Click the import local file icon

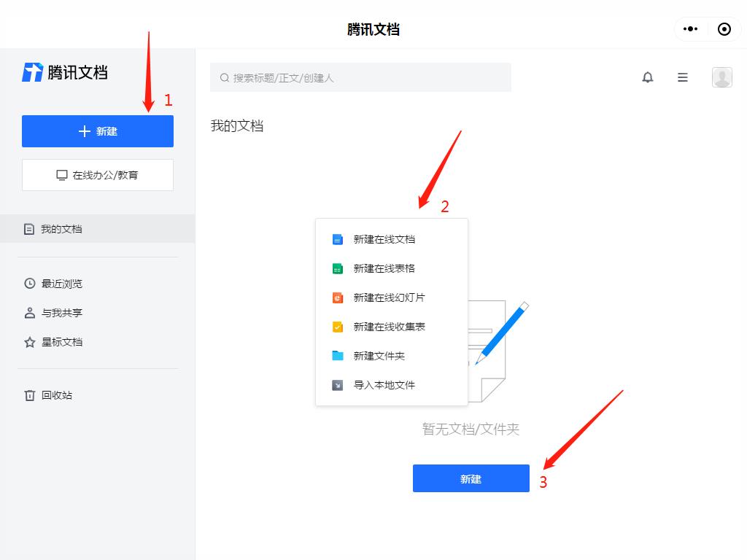337,385
